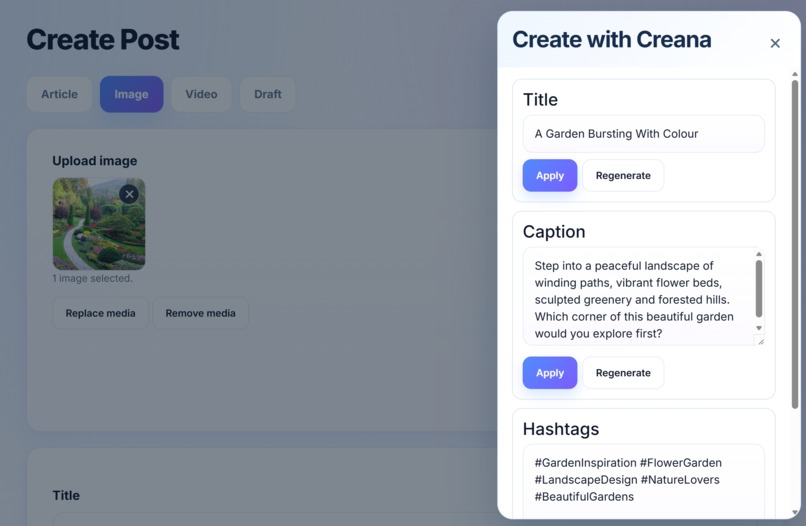The image size is (806, 526).
Task: Click the Remove media button
Action: tap(200, 313)
